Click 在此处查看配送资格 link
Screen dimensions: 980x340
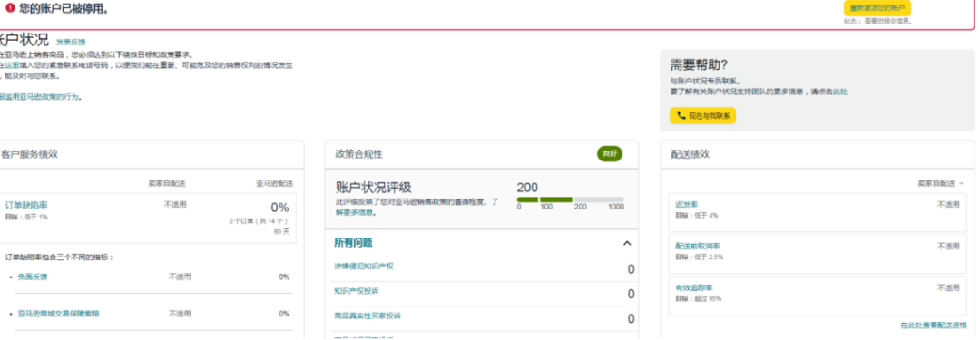(934, 325)
